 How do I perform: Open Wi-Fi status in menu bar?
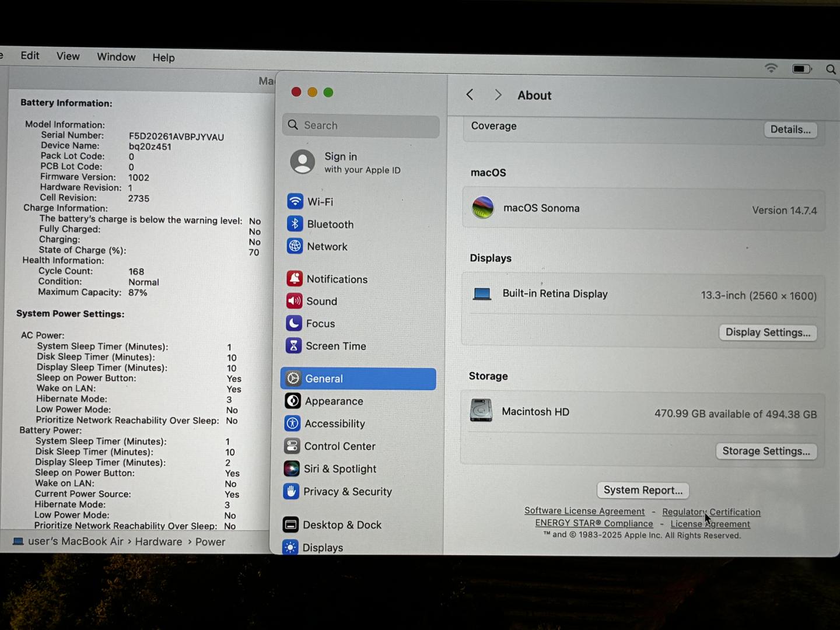[x=771, y=68]
